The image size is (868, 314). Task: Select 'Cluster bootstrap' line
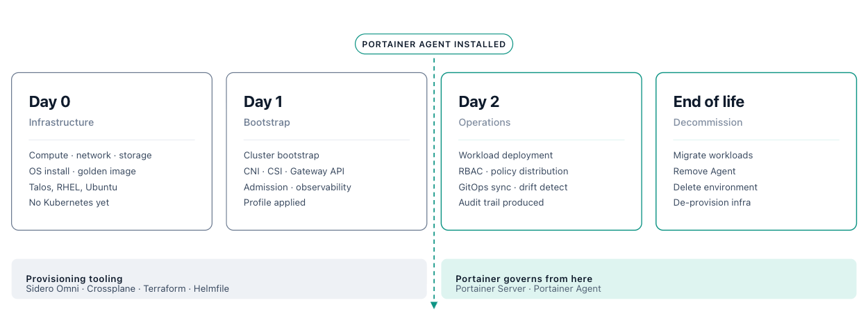point(281,156)
